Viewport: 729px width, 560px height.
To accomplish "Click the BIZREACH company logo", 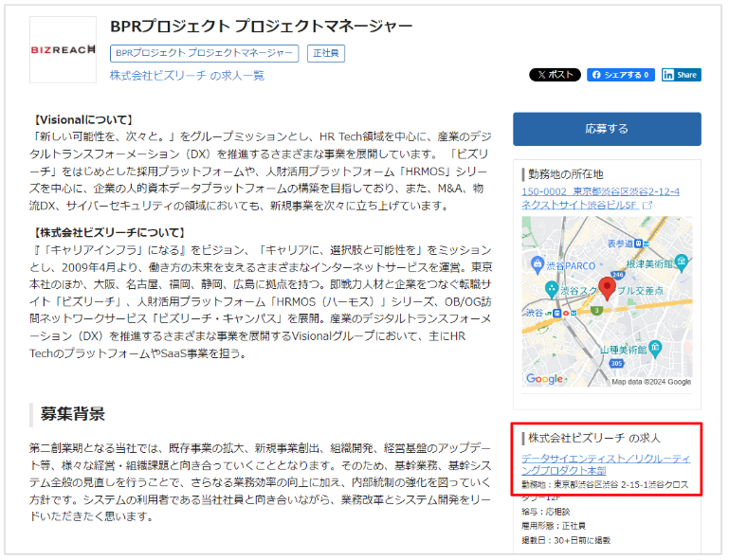I will (64, 49).
